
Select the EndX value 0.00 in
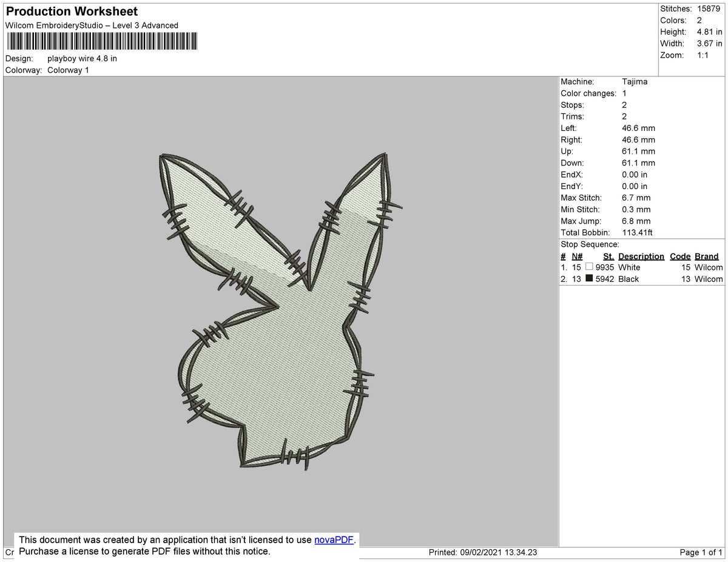(x=635, y=175)
